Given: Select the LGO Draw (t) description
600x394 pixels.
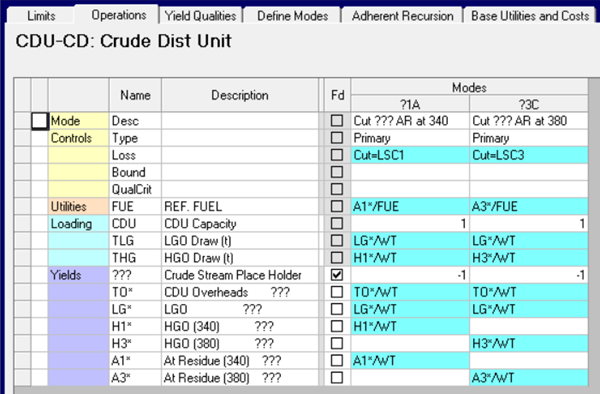Looking at the screenshot, I should (240, 241).
